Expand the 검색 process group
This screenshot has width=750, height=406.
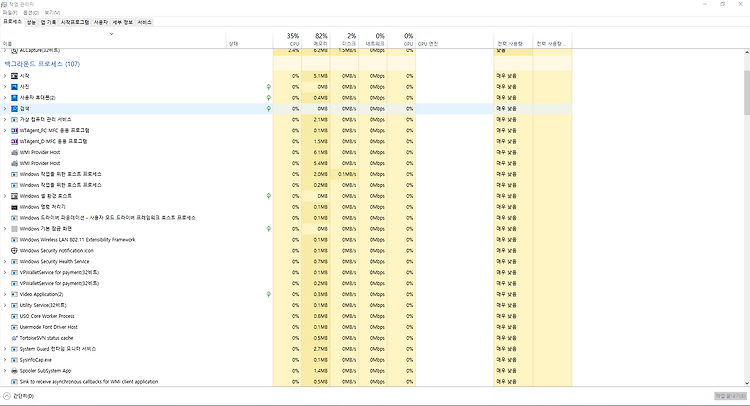pyautogui.click(x=5, y=109)
